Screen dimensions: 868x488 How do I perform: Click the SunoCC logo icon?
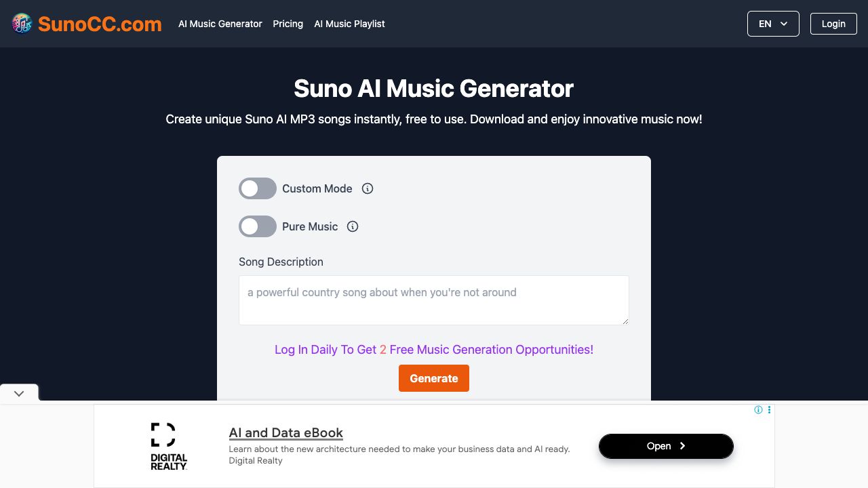(22, 24)
